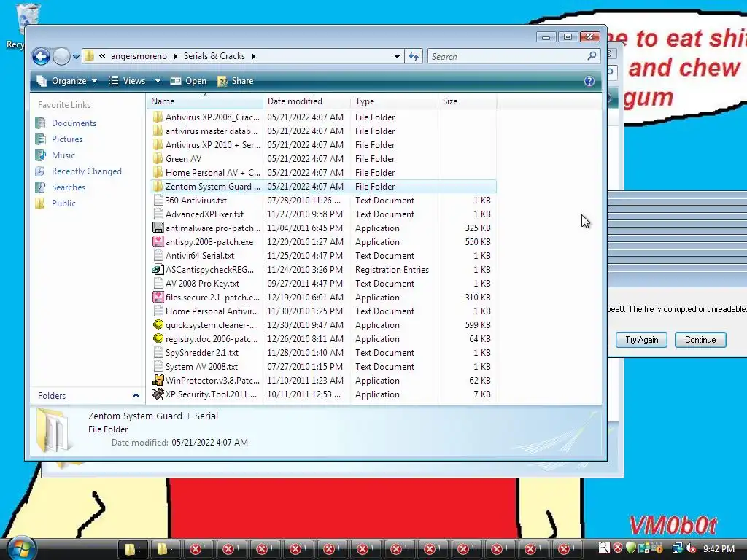This screenshot has width=747, height=560.
Task: Select the Antivirus.XP.2008_Crac... folder icon
Action: tap(158, 117)
